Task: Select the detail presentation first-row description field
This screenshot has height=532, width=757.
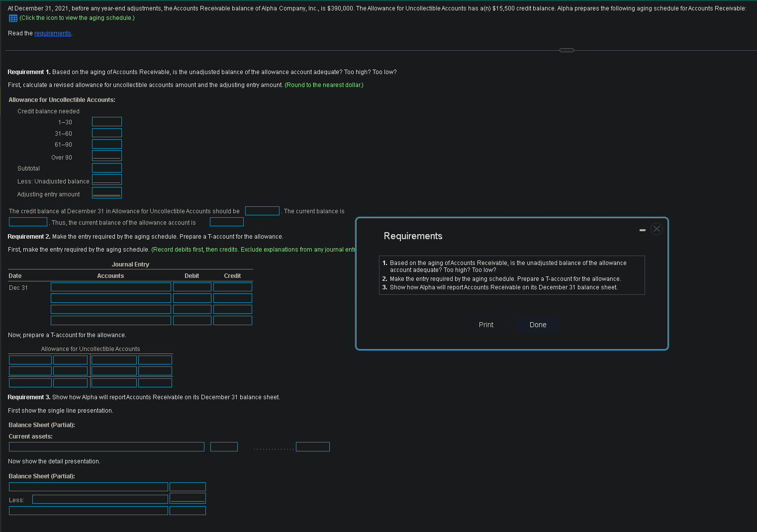Action: pos(89,487)
